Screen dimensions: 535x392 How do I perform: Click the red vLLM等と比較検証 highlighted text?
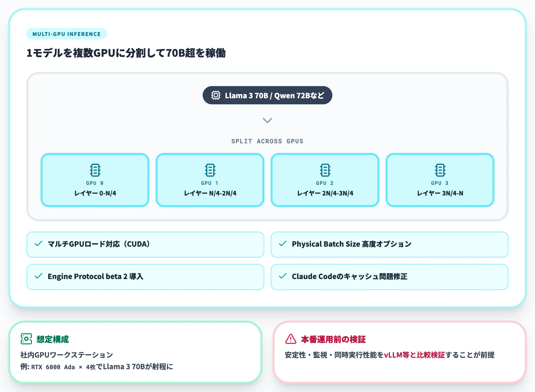tap(414, 355)
